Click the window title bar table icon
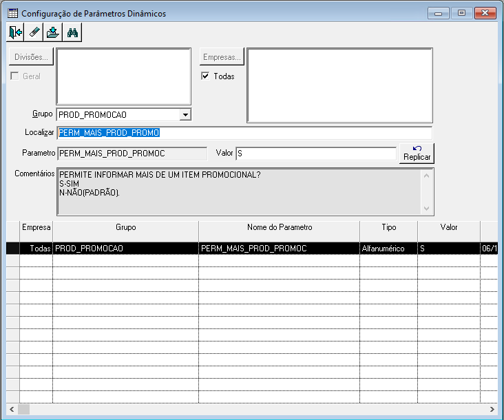The height and width of the screenshot is (420, 504). [x=12, y=13]
